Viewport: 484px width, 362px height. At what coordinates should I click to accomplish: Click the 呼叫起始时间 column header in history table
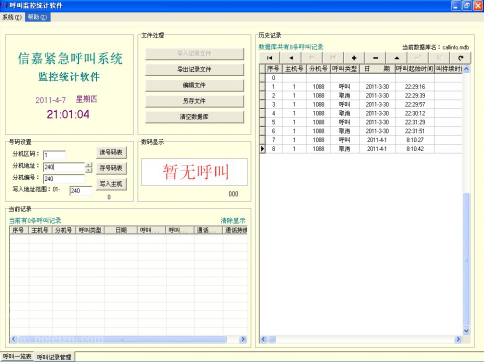(415, 69)
